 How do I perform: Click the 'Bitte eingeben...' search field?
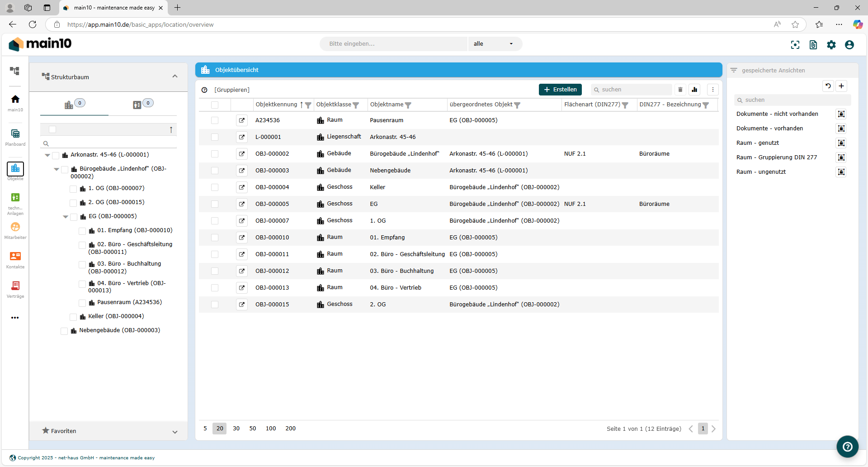point(393,44)
